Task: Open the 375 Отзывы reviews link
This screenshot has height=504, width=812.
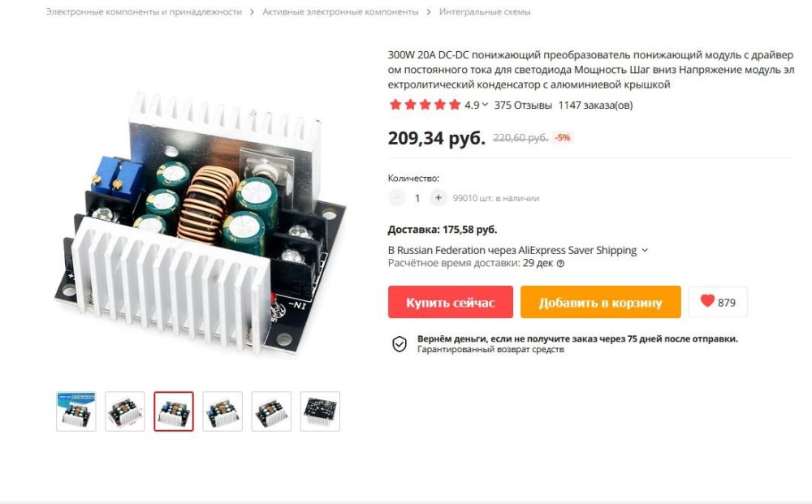Action: click(x=523, y=105)
